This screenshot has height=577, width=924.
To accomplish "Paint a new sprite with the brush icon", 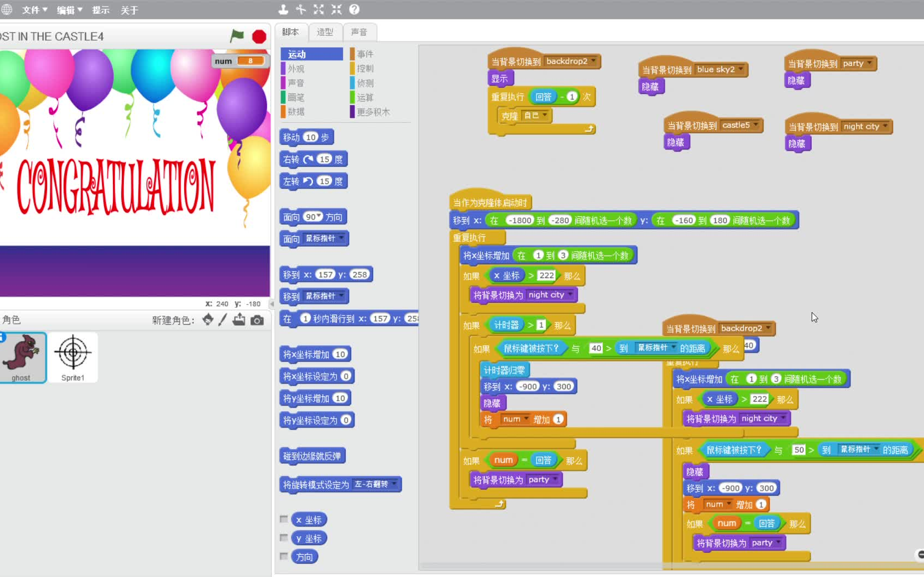I will tap(223, 320).
